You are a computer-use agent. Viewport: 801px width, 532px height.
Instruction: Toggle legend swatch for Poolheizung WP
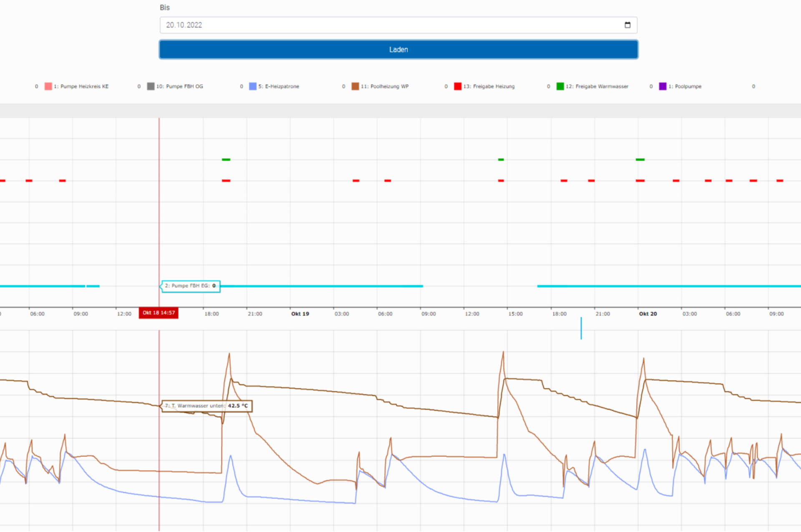pyautogui.click(x=355, y=86)
